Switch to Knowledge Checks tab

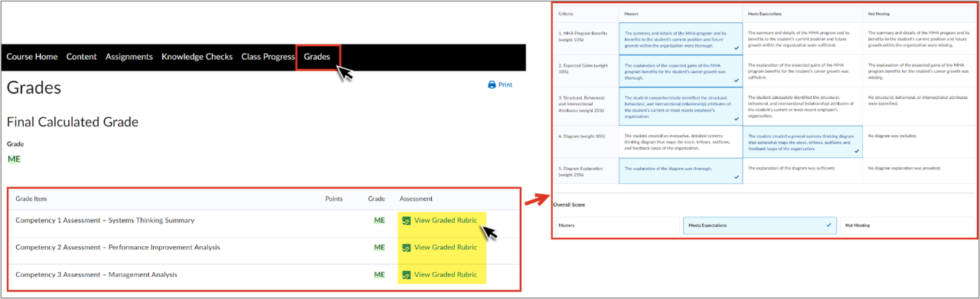[x=197, y=57]
